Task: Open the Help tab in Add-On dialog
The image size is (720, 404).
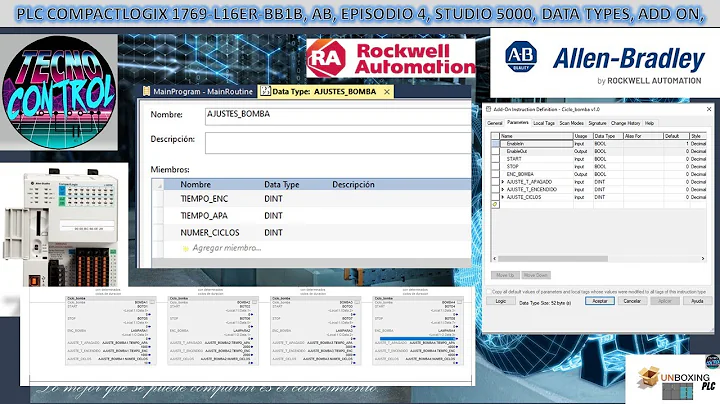Action: point(649,123)
